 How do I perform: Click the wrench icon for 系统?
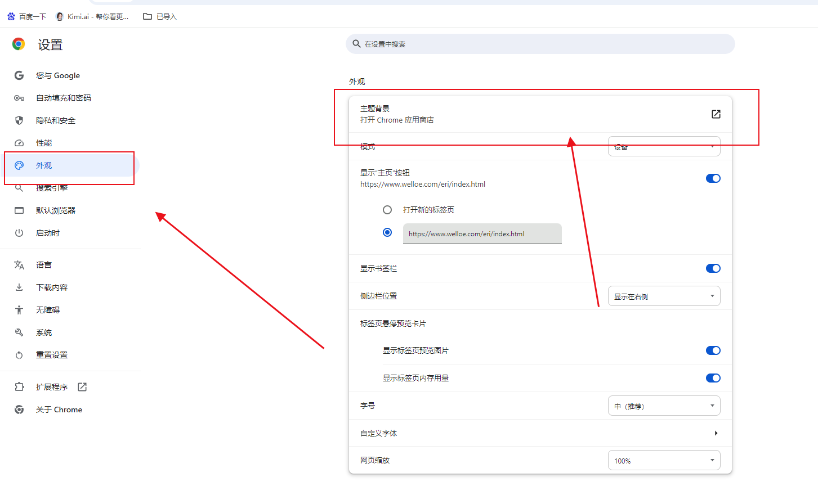pyautogui.click(x=19, y=332)
